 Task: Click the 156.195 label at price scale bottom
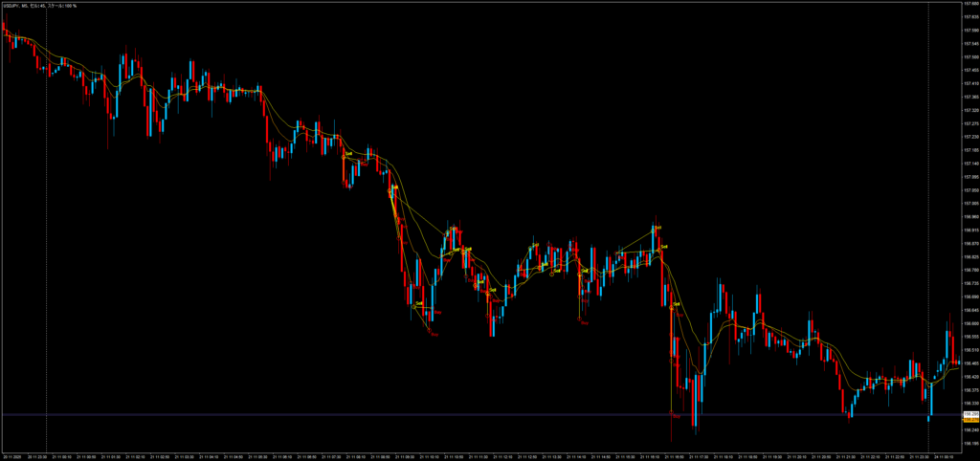click(x=969, y=443)
